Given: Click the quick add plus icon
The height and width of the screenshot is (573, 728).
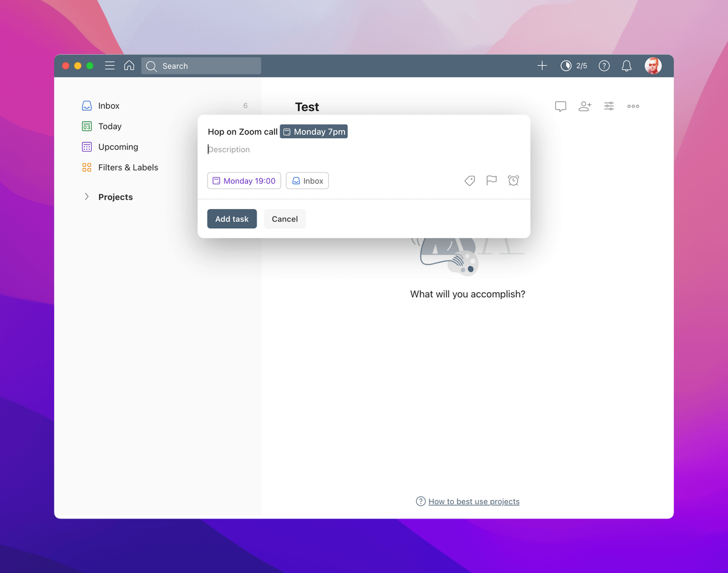Looking at the screenshot, I should pos(542,66).
